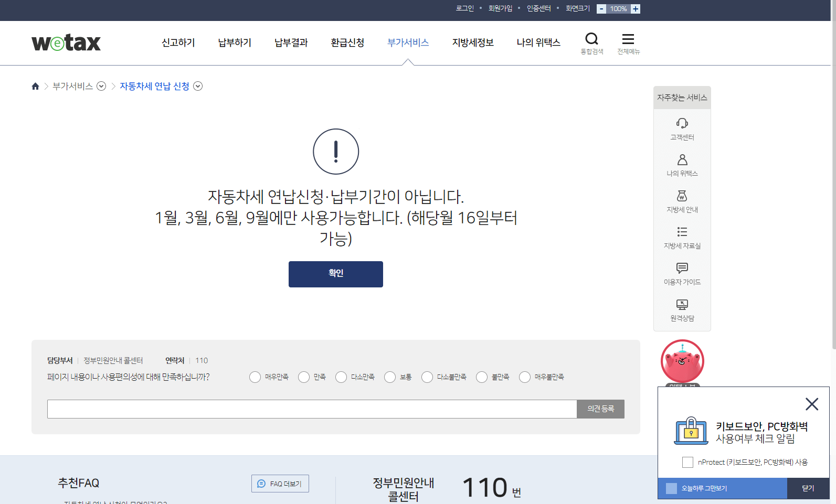Click the page vertical scrollbar

834,174
